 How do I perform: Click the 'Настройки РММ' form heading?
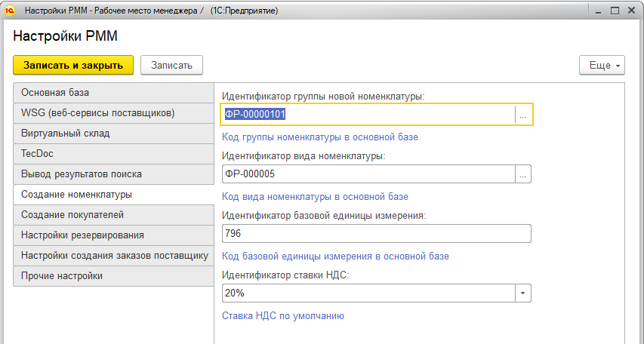point(65,36)
